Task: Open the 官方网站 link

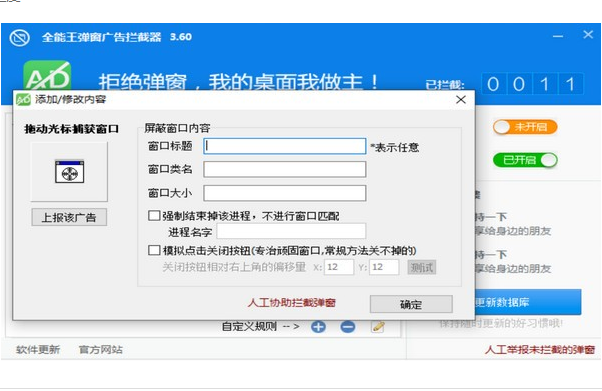Action: [x=101, y=350]
